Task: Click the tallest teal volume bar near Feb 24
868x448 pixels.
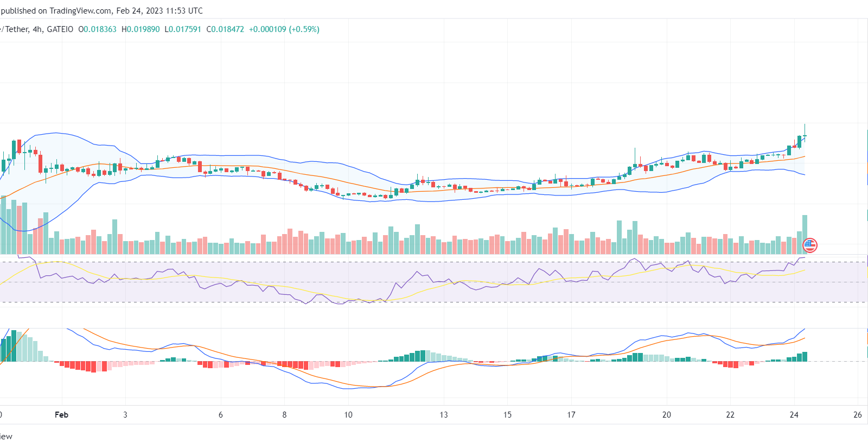Action: click(x=805, y=235)
